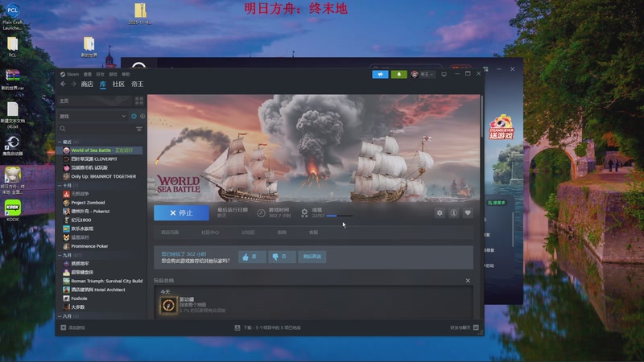Go forward with the right arrow
This screenshot has width=644, height=362.
tap(73, 84)
